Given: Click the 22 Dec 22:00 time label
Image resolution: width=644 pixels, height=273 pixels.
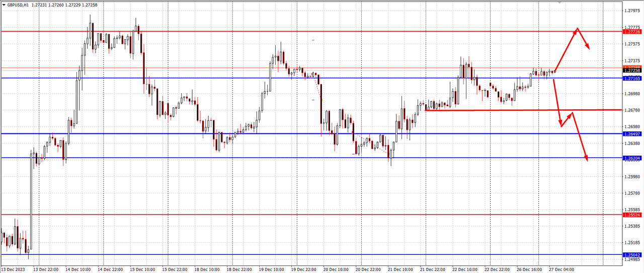Looking at the screenshot, I should [497, 269].
